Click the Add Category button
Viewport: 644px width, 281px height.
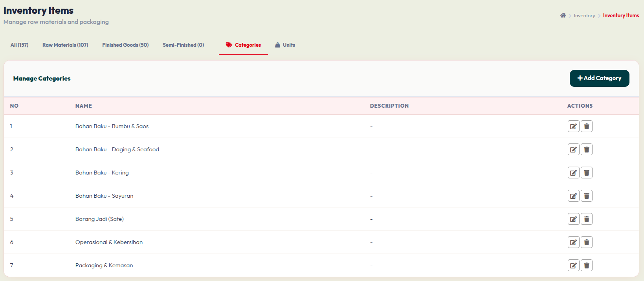599,78
